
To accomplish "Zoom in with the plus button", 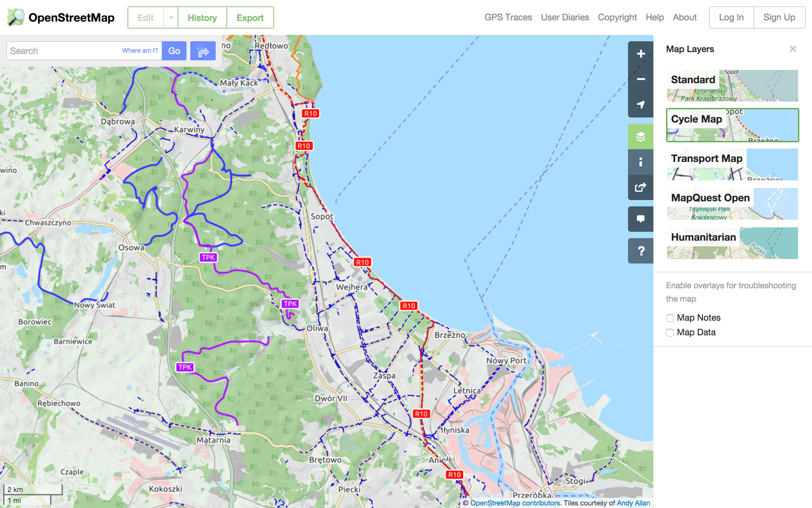I will pyautogui.click(x=641, y=54).
